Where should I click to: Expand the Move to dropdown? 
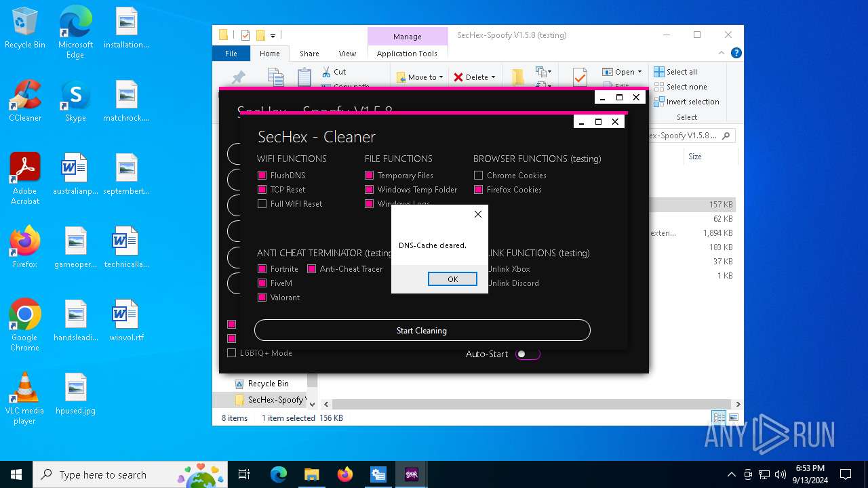point(441,77)
